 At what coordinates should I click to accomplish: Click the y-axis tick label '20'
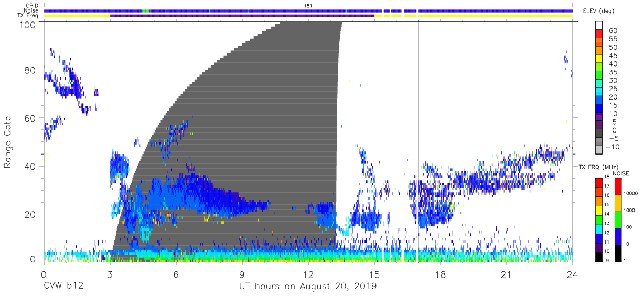click(x=31, y=214)
